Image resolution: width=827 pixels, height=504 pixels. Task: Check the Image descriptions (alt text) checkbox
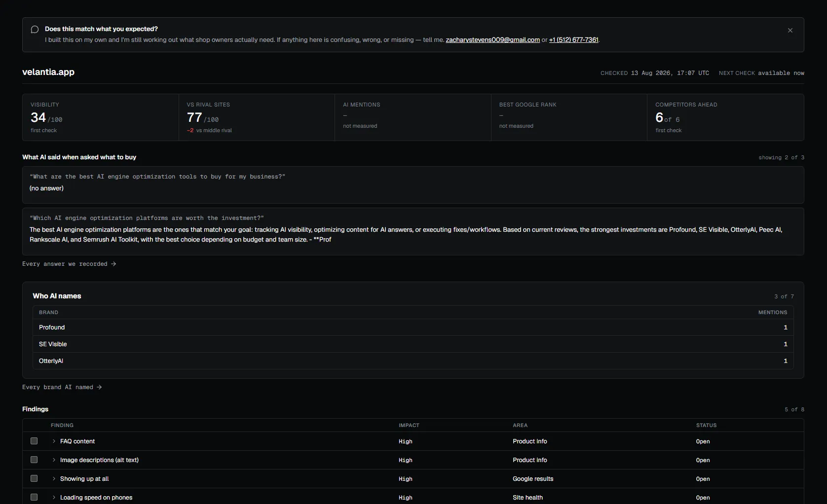(x=34, y=460)
